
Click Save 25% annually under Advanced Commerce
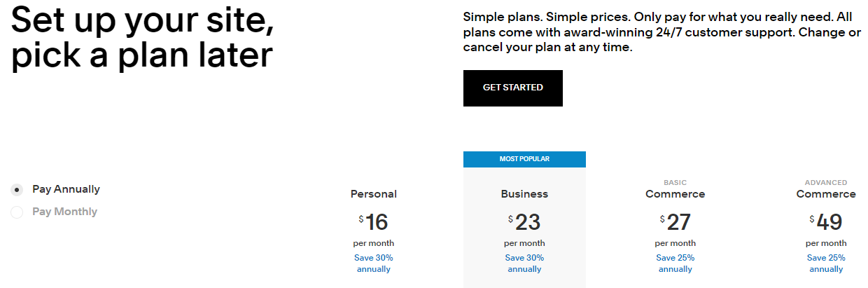(x=826, y=263)
